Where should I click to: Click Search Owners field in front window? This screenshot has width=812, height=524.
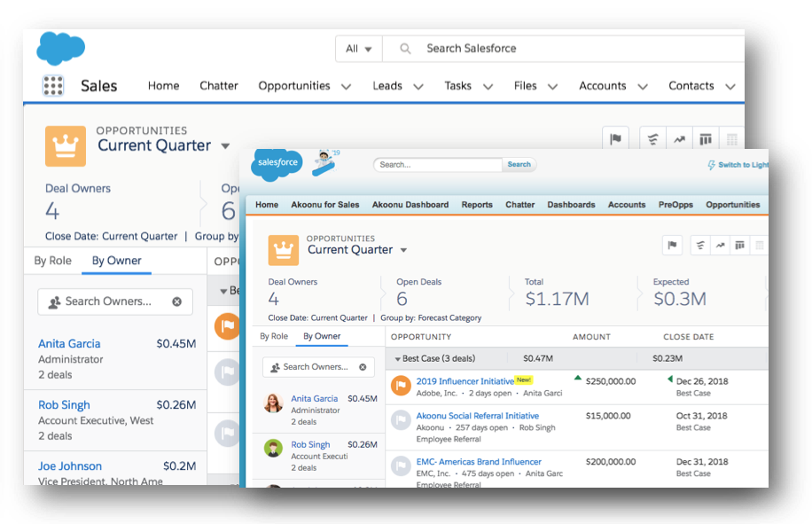click(x=318, y=367)
